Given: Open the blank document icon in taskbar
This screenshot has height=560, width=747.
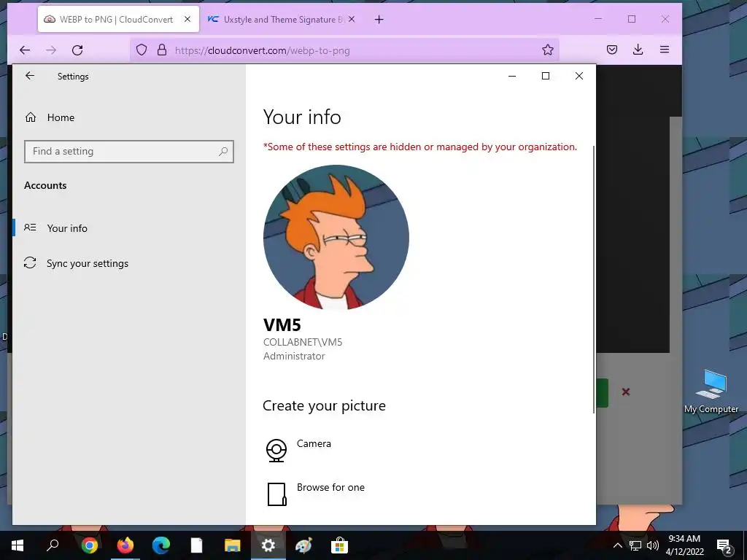Looking at the screenshot, I should click(197, 545).
